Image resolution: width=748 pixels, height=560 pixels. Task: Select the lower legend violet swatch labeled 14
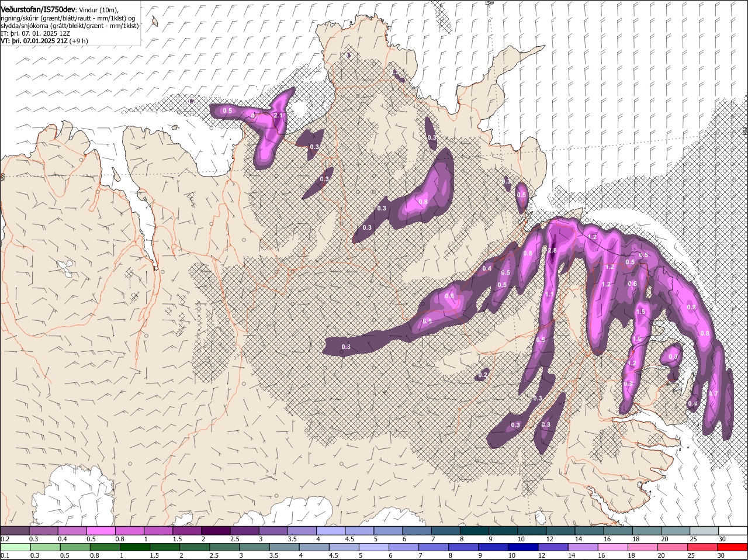(x=584, y=547)
